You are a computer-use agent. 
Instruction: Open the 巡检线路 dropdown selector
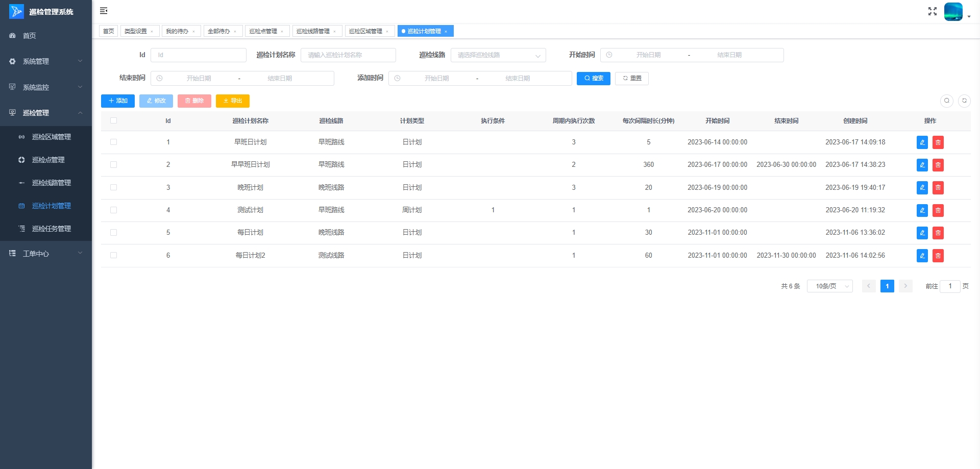[x=498, y=55]
